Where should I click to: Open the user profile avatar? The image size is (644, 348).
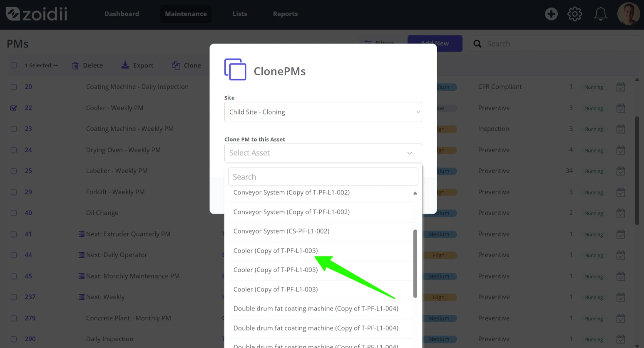(x=628, y=14)
